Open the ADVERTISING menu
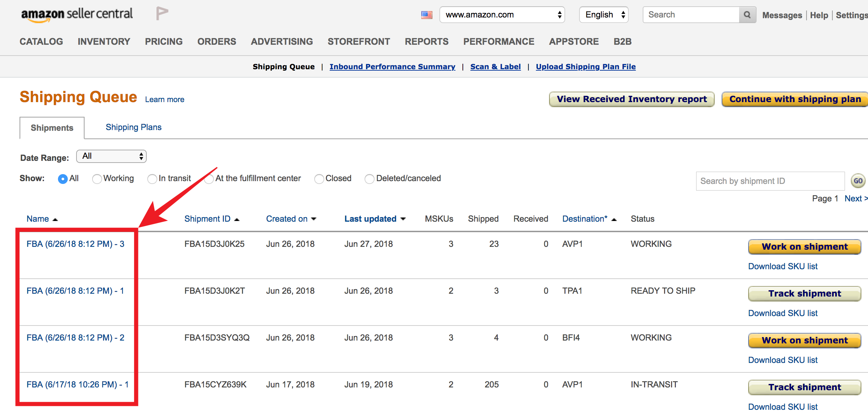Image resolution: width=868 pixels, height=414 pixels. 282,42
